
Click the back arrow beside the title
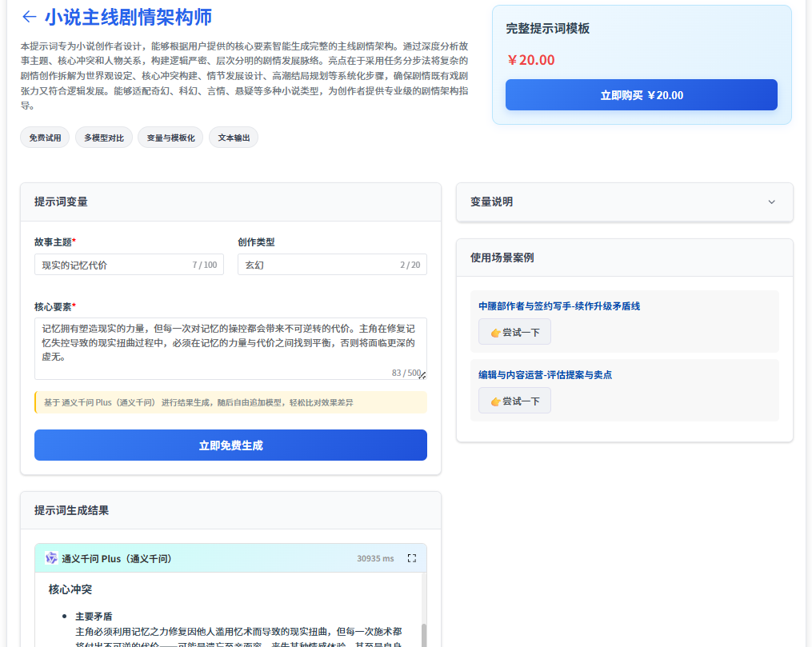pos(30,17)
